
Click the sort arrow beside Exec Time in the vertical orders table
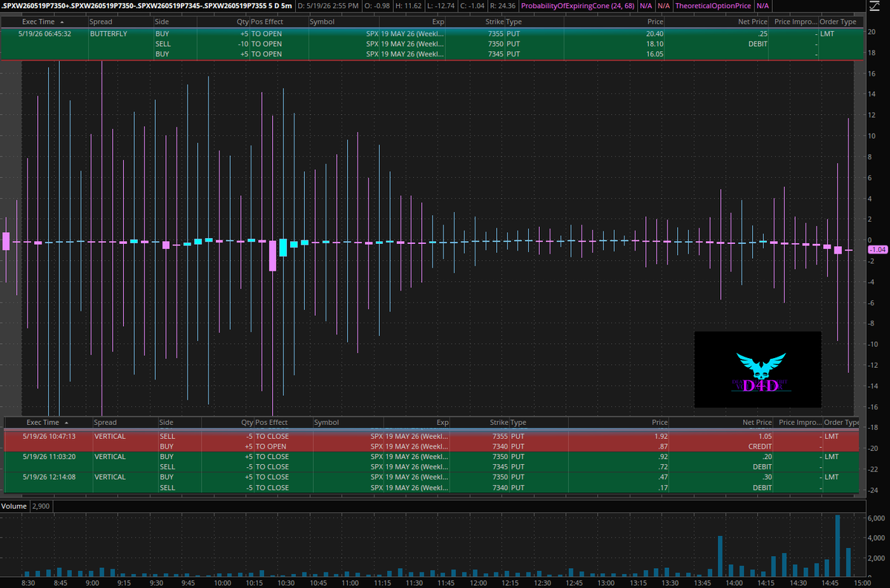(65, 422)
